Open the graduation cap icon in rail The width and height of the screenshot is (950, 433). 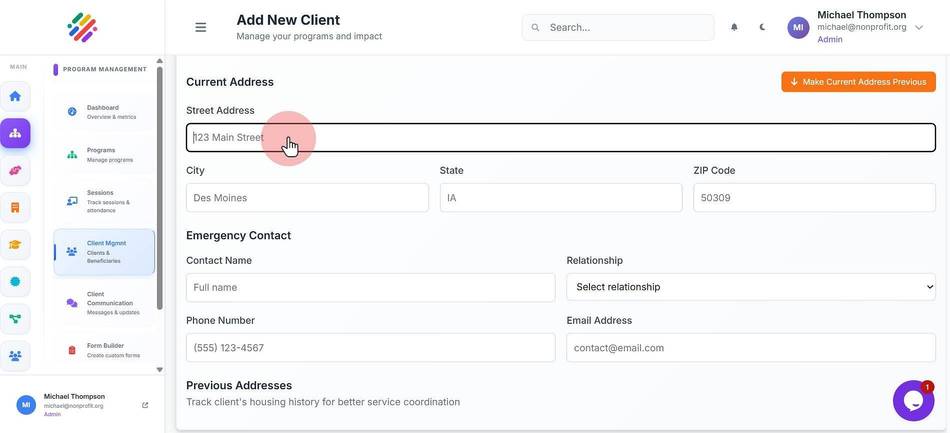pos(15,245)
